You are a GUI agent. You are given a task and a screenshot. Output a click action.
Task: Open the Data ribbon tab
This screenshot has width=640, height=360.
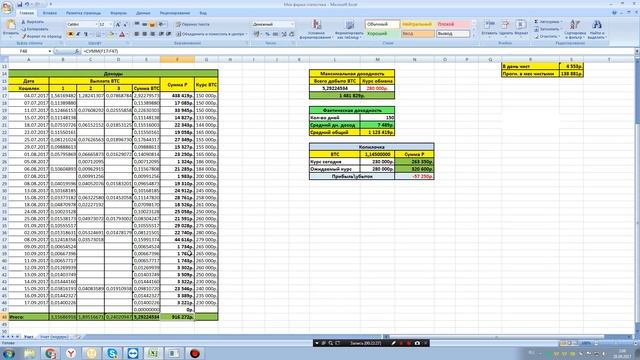[143, 13]
